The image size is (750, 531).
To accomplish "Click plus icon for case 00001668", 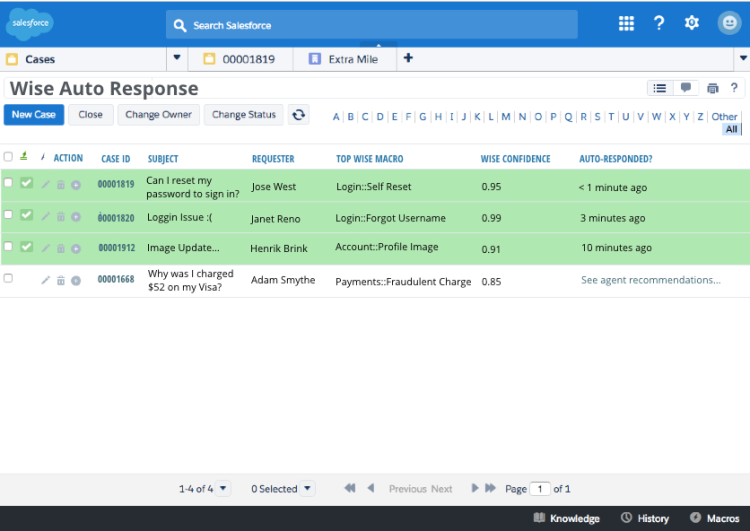I will (76, 281).
